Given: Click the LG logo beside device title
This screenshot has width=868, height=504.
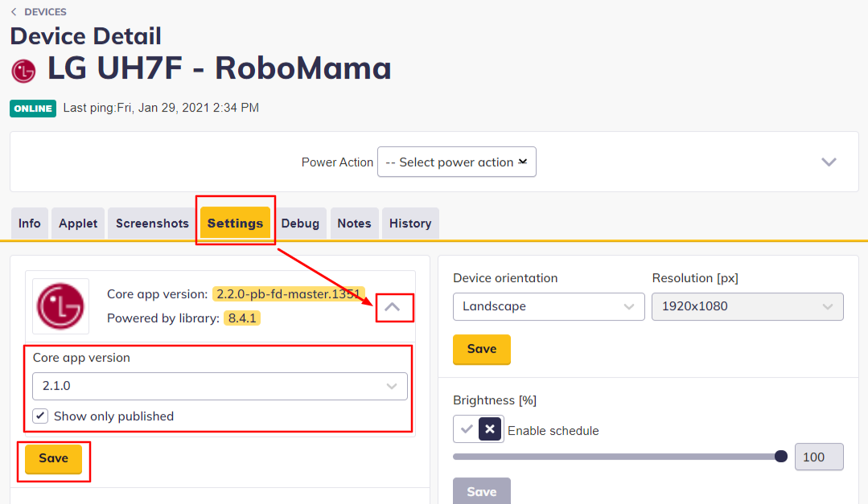Looking at the screenshot, I should click(x=23, y=71).
